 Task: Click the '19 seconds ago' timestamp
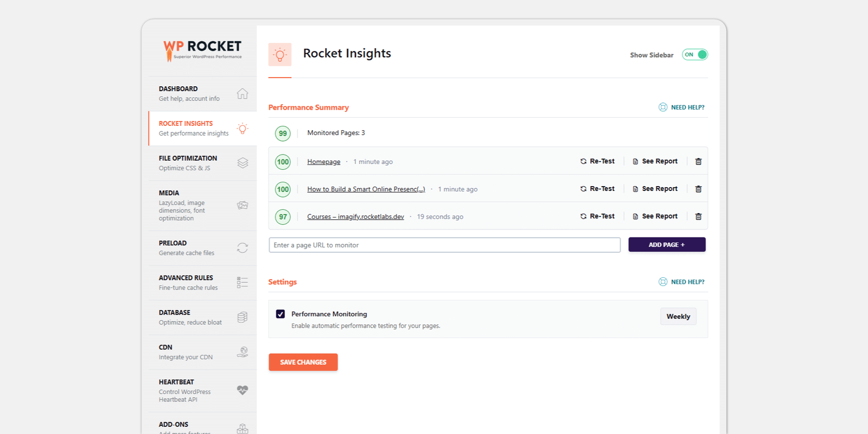pos(440,216)
